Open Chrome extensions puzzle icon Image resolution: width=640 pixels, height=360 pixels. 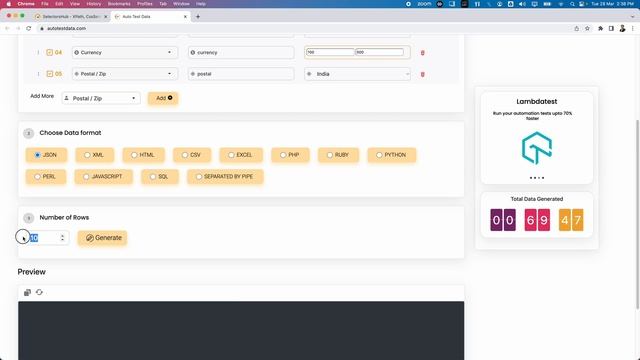(600, 28)
